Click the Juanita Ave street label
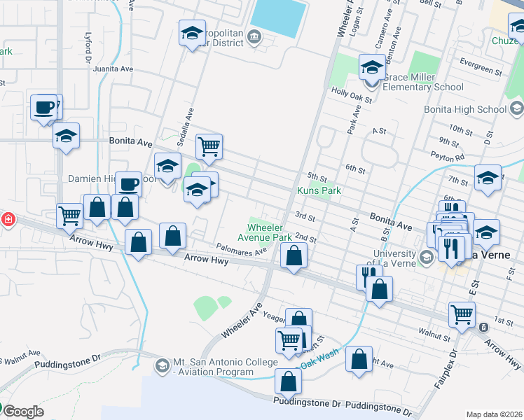The height and width of the screenshot is (420, 524). coord(113,69)
